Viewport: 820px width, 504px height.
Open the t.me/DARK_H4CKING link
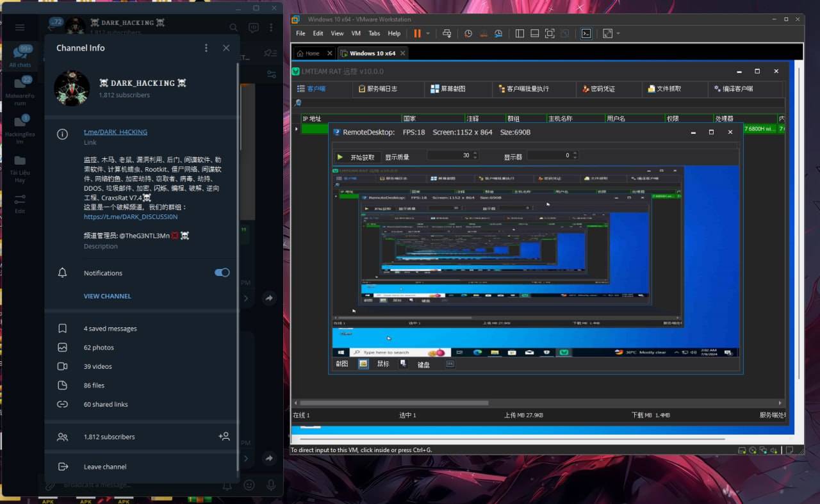coord(115,132)
